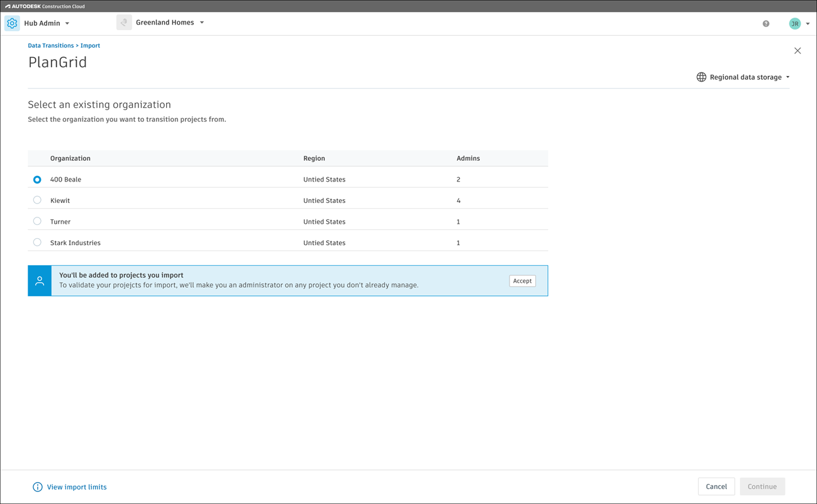Pick the Stark Industries radio button
The width and height of the screenshot is (817, 504).
(37, 243)
